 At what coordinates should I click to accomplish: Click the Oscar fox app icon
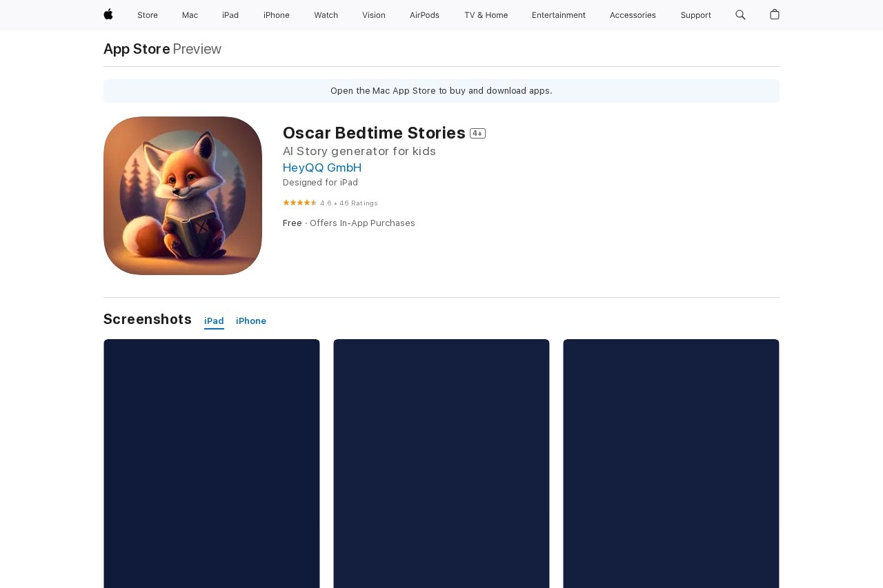tap(183, 196)
